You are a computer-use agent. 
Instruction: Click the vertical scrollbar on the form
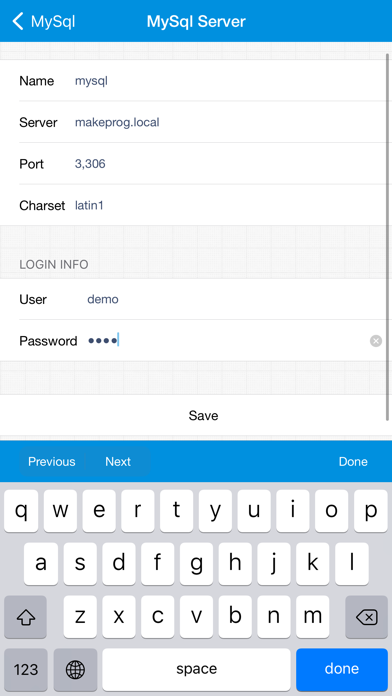point(388,237)
